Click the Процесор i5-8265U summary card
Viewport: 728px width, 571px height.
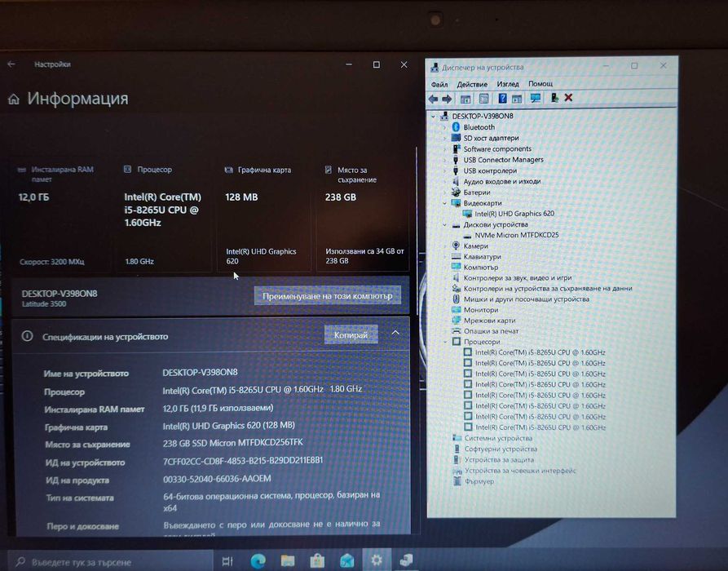164,216
